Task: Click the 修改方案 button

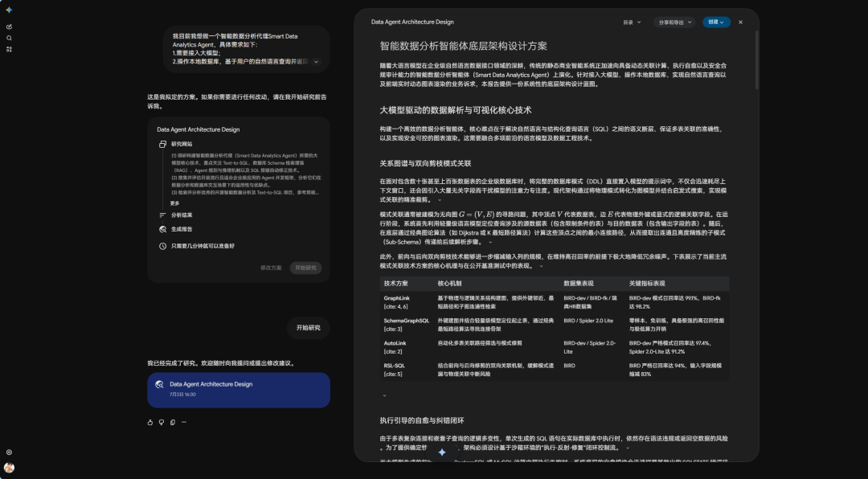Action: (272, 268)
